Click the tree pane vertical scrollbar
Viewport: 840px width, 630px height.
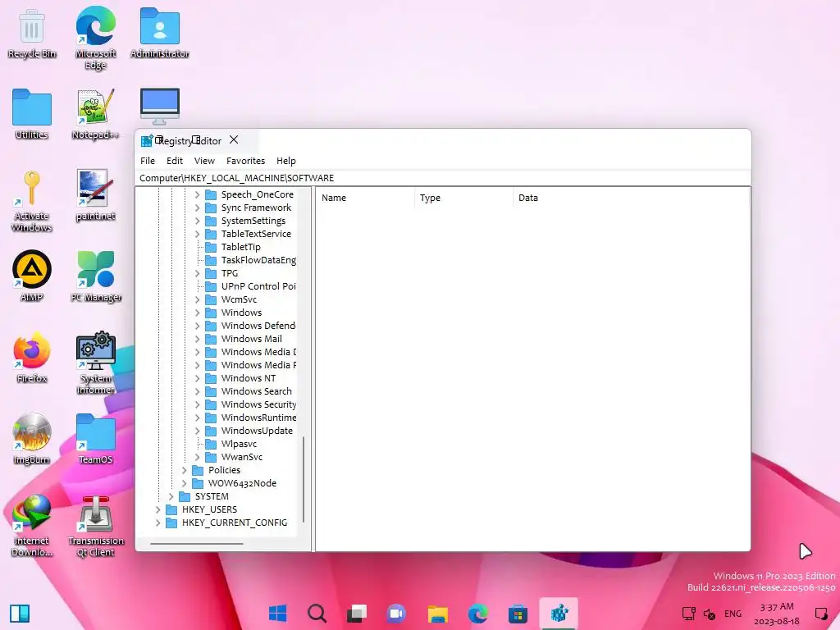(304, 479)
